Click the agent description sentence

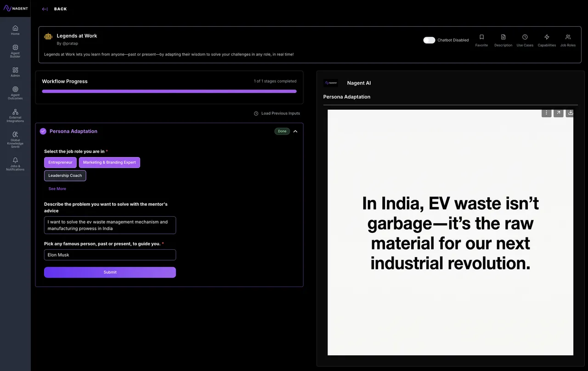(x=169, y=54)
